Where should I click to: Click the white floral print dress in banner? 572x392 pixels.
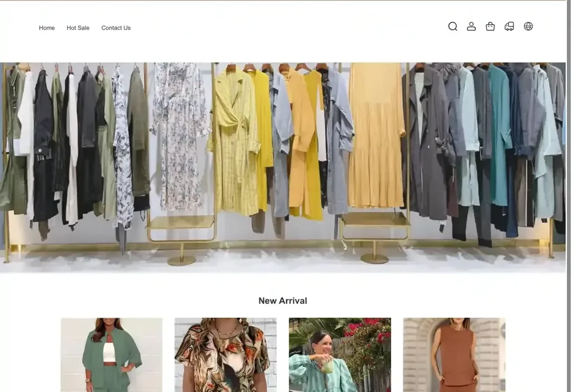(x=179, y=140)
